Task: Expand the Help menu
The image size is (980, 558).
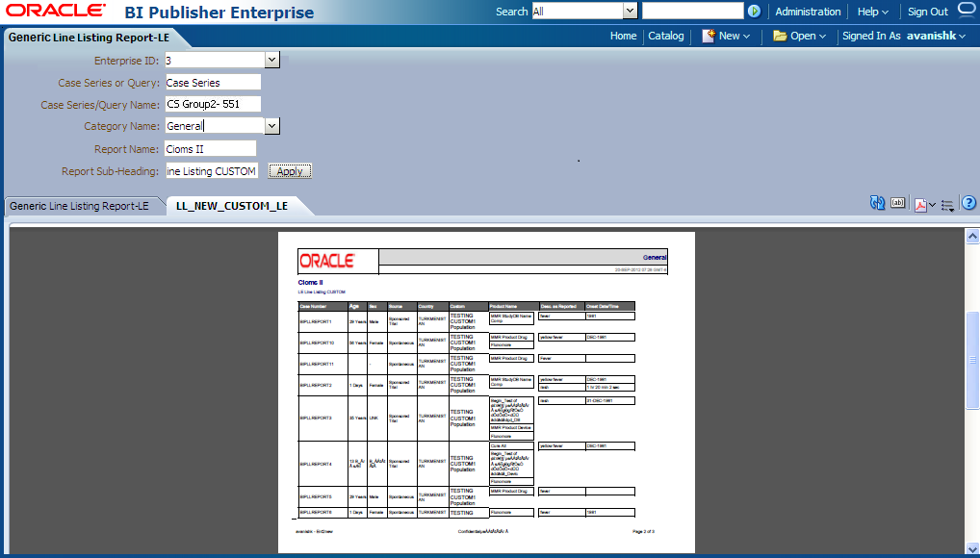Action: pos(872,12)
